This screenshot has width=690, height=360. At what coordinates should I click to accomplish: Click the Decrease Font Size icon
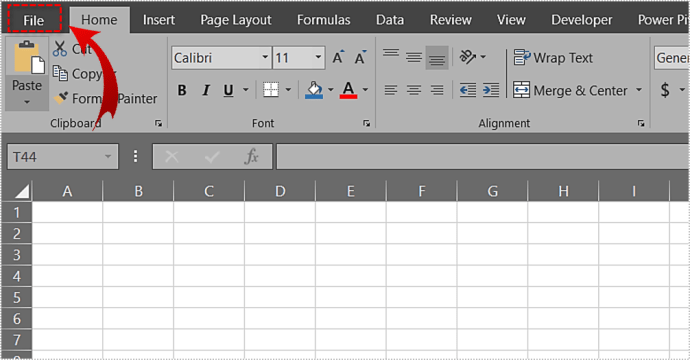tap(360, 58)
